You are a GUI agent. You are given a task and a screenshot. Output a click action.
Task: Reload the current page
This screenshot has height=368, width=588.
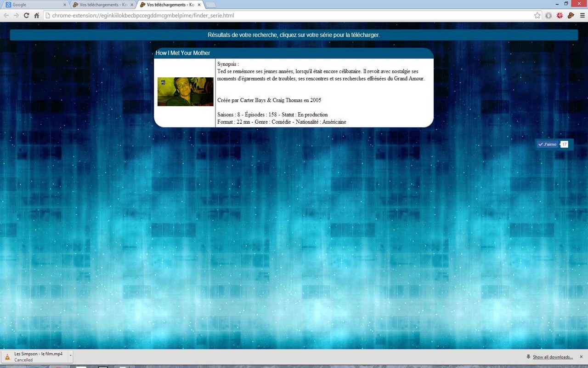click(x=26, y=15)
